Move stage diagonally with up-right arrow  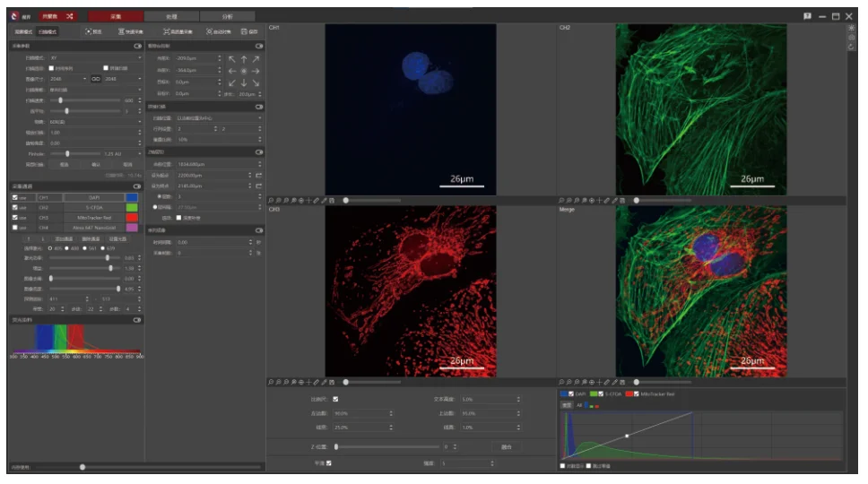(x=256, y=59)
